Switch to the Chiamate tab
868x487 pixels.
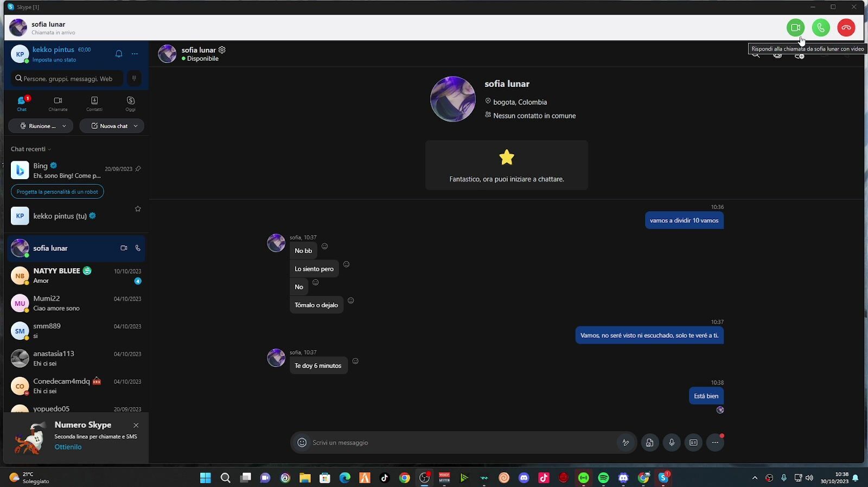coord(58,103)
